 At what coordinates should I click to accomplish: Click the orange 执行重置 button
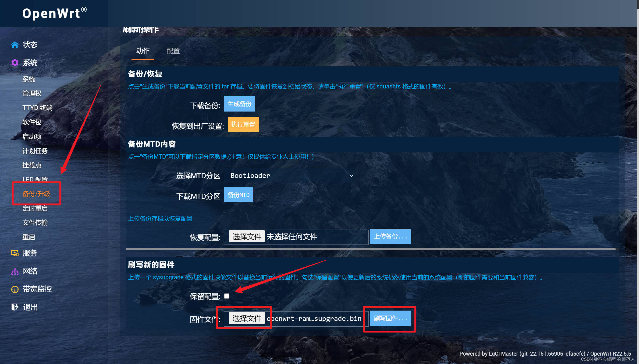[x=243, y=124]
